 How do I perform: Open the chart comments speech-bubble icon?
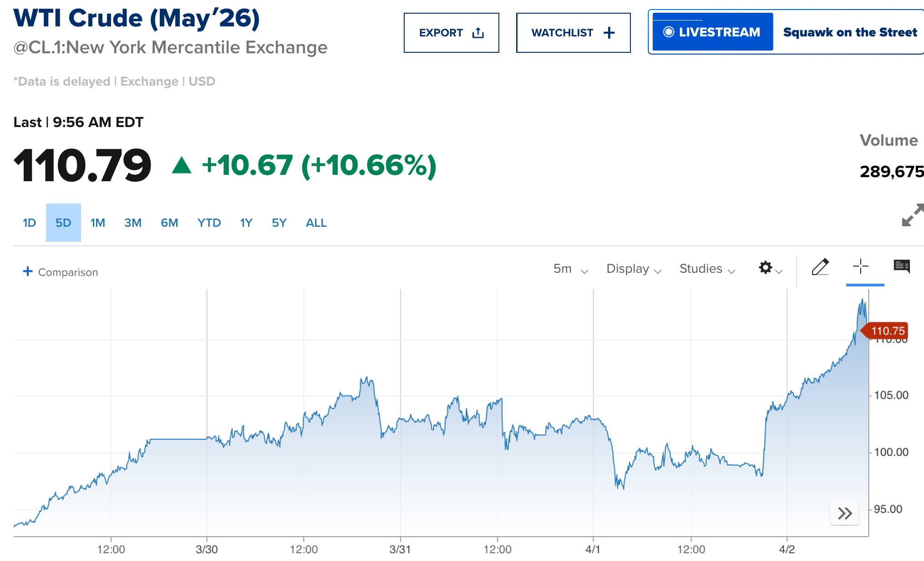(x=901, y=266)
